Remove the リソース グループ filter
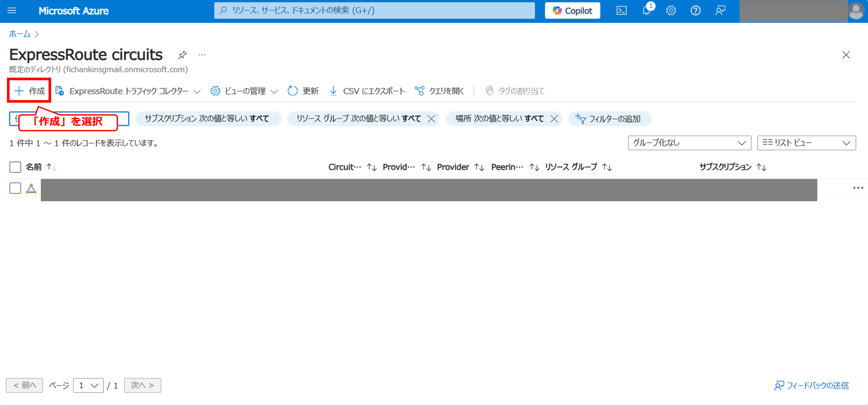Viewport: 868px width, 405px height. tap(431, 119)
